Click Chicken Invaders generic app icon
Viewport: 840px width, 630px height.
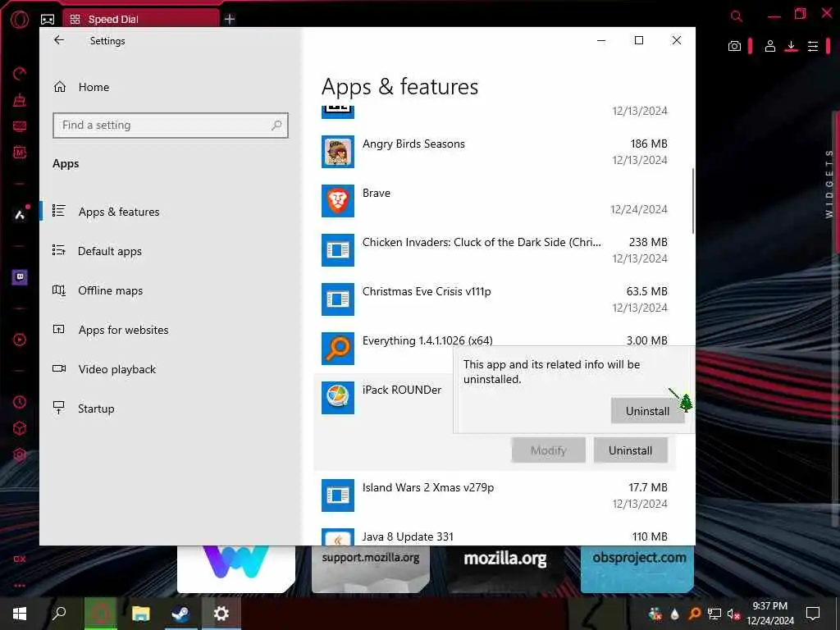pos(337,250)
